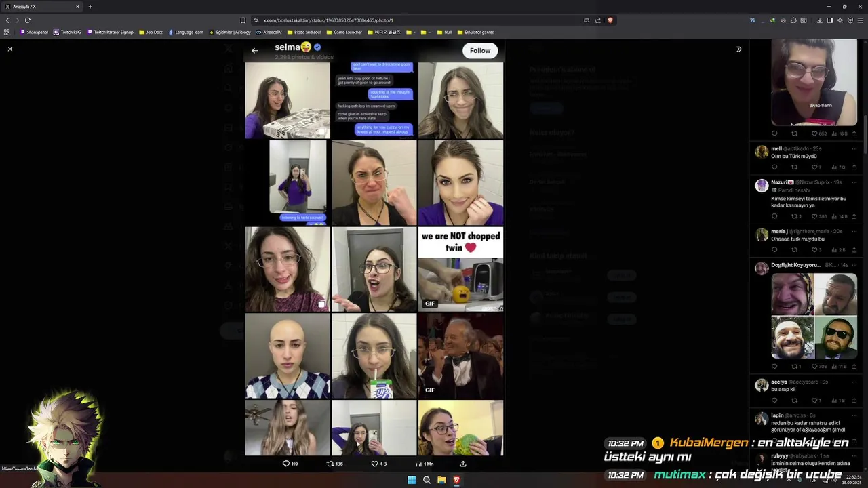The height and width of the screenshot is (488, 868).
Task: Open more options on Nazuri's reply
Action: 854,182
